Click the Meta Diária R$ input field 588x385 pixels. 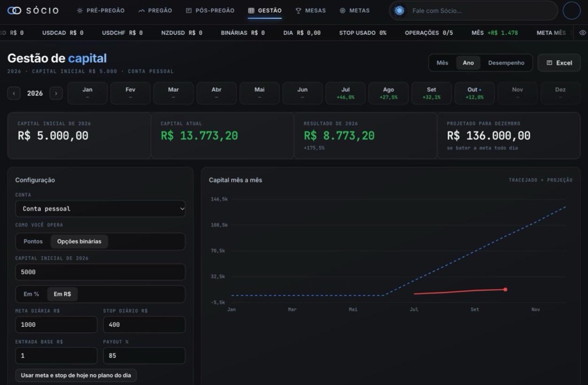pyautogui.click(x=56, y=325)
